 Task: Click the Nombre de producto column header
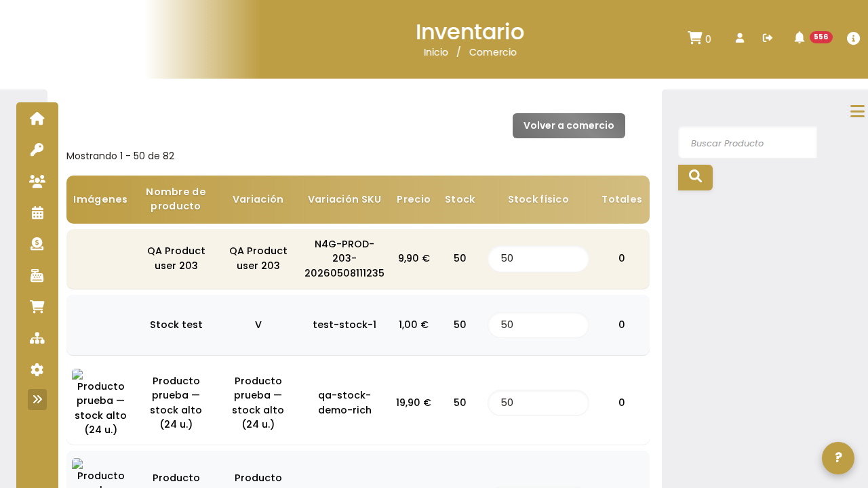click(x=176, y=199)
